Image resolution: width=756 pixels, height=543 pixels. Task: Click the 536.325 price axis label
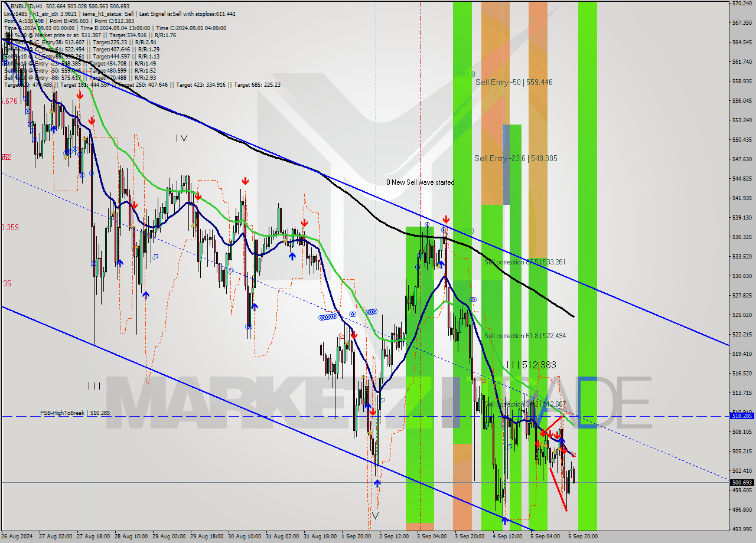(x=741, y=237)
